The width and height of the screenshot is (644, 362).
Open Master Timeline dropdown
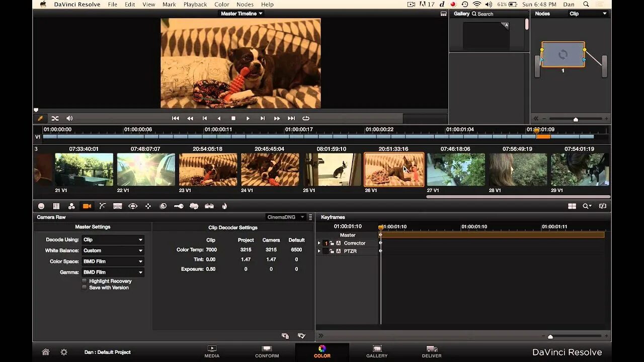(x=242, y=14)
